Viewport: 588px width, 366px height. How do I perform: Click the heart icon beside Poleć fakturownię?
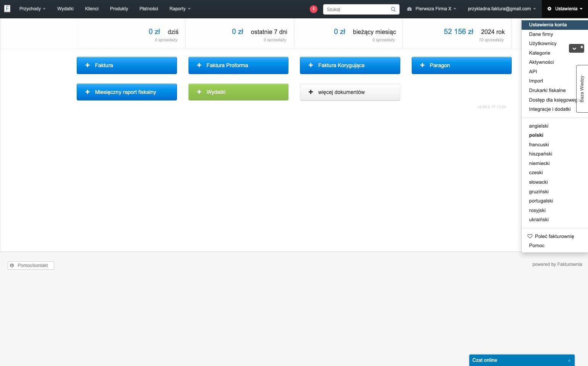point(530,236)
